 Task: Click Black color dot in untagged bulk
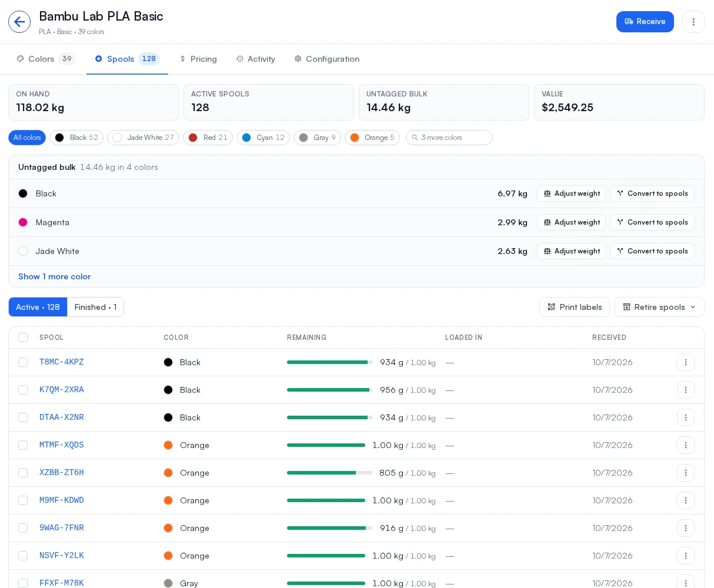tap(23, 193)
